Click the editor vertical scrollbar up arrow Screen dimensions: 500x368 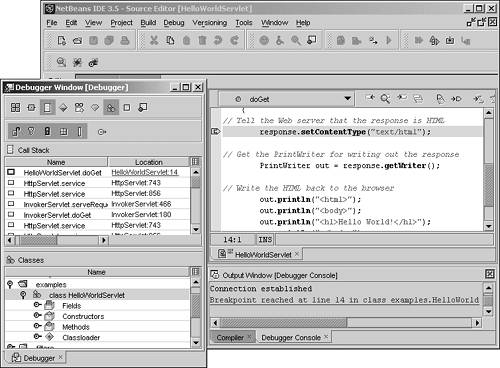(488, 112)
